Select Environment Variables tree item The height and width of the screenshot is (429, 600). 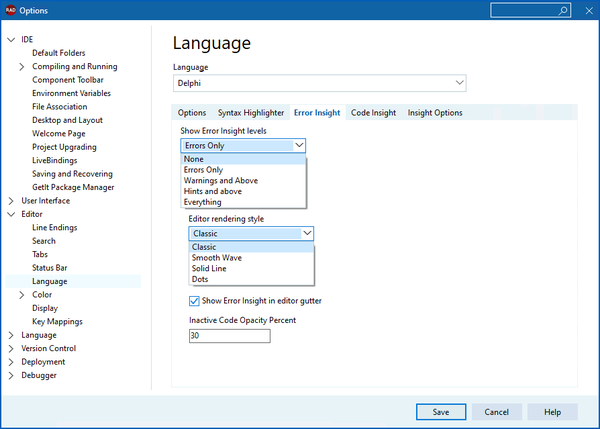pyautogui.click(x=71, y=93)
